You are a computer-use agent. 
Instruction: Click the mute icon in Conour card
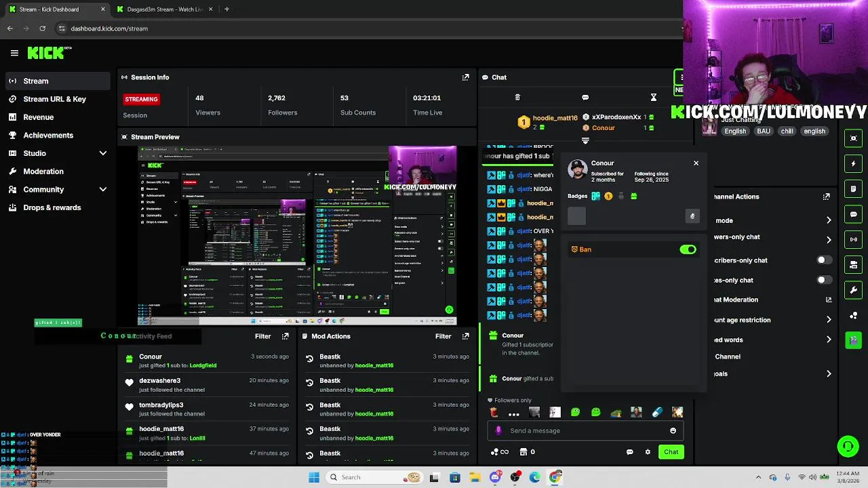click(692, 216)
